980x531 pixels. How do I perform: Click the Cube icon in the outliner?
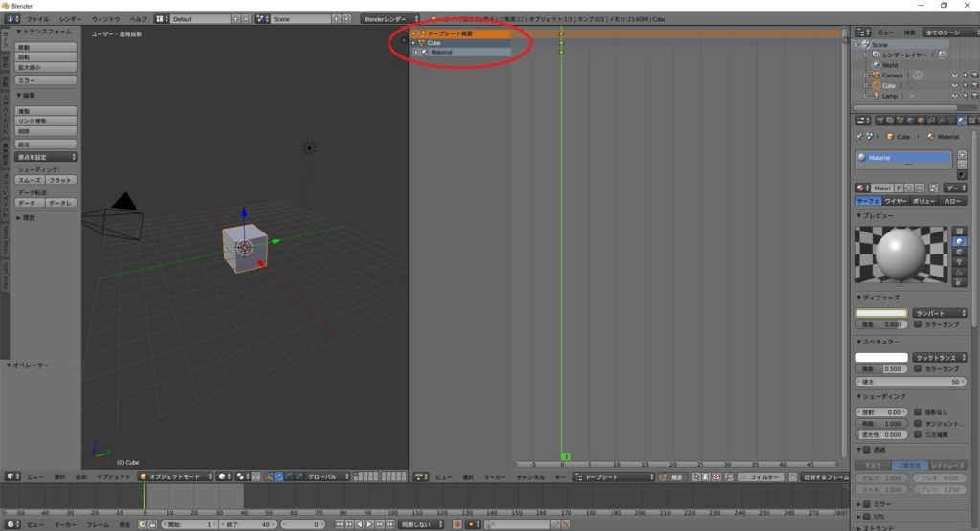coord(877,85)
